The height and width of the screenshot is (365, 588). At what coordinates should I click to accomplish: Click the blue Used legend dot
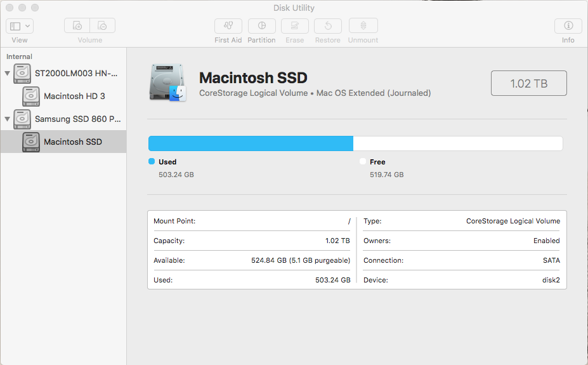(x=152, y=161)
